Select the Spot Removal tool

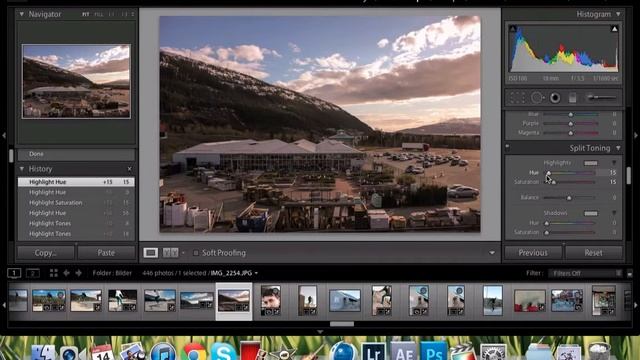pyautogui.click(x=537, y=98)
